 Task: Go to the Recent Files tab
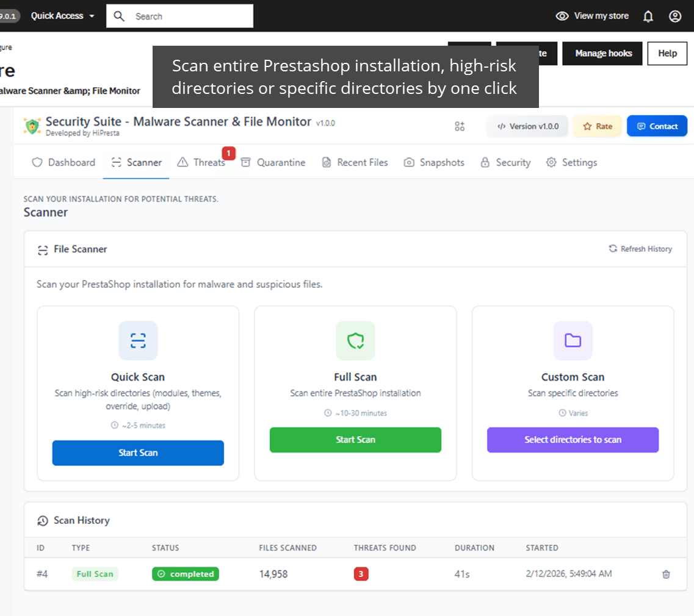[355, 162]
